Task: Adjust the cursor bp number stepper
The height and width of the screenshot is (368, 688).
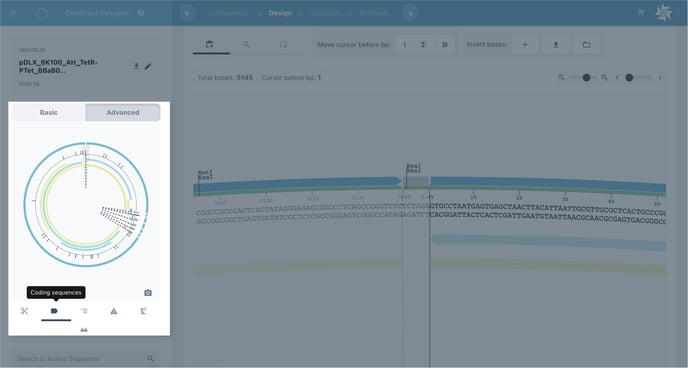Action: 423,44
